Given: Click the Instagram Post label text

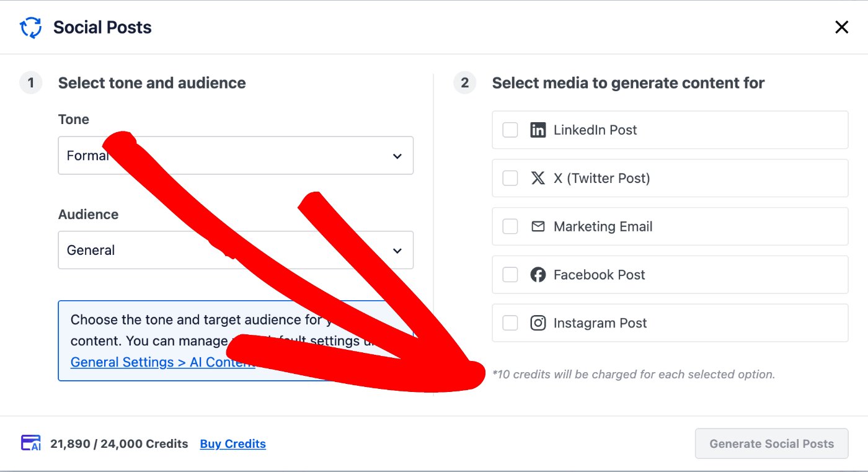Looking at the screenshot, I should [600, 323].
